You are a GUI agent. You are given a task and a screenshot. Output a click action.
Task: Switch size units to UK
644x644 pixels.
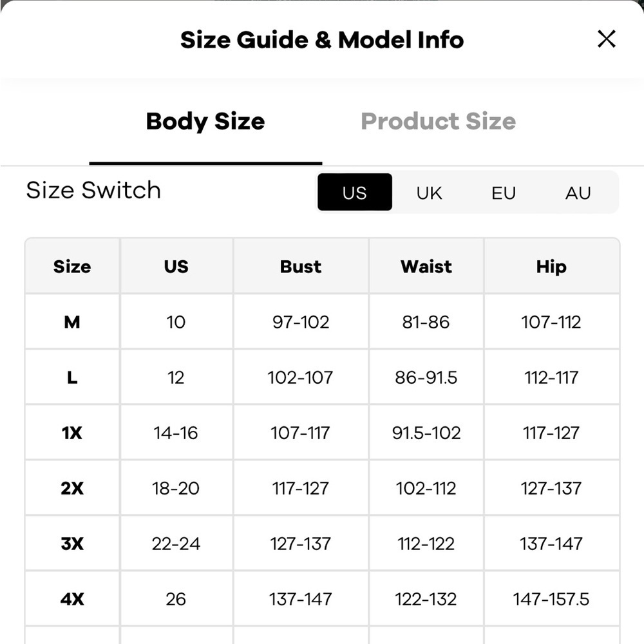point(429,193)
